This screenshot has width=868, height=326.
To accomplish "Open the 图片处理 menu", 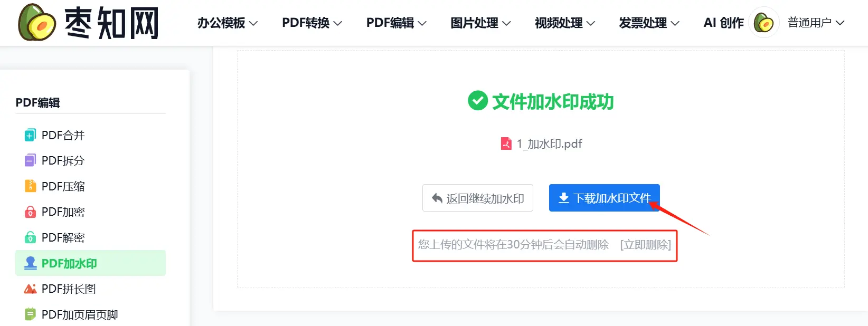I will tap(480, 23).
